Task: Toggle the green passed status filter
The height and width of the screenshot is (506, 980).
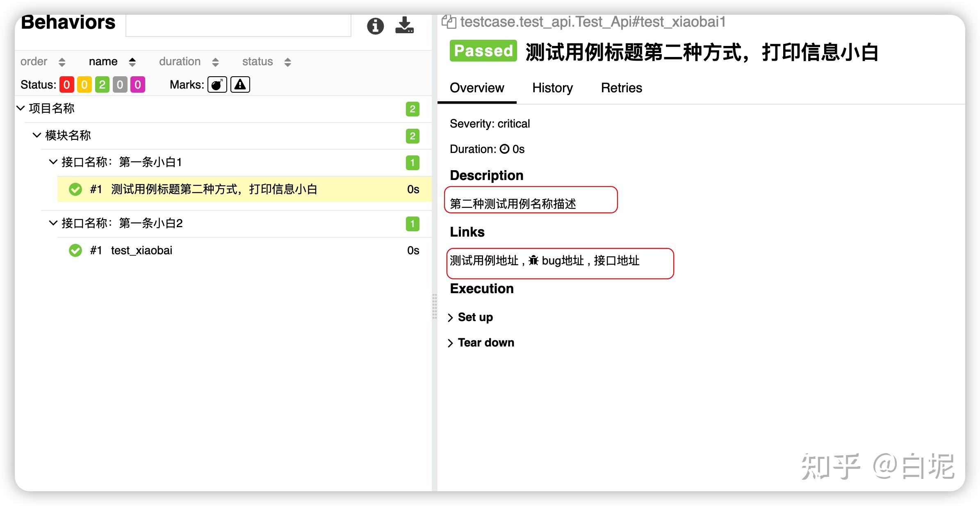Action: 102,85
